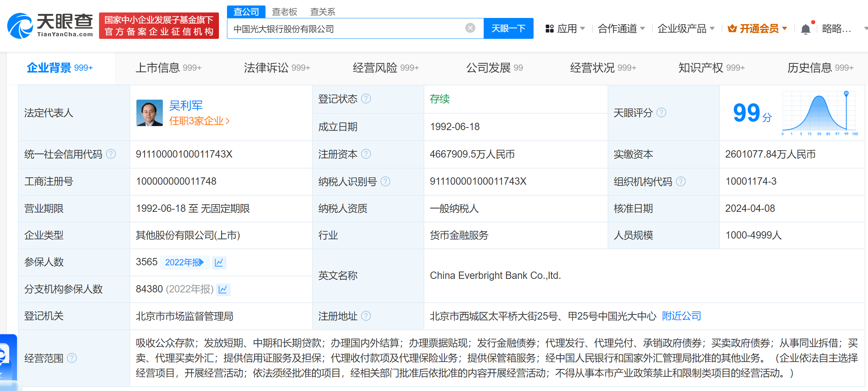Show help for 天眼评分
868x391 pixels.
(x=661, y=112)
